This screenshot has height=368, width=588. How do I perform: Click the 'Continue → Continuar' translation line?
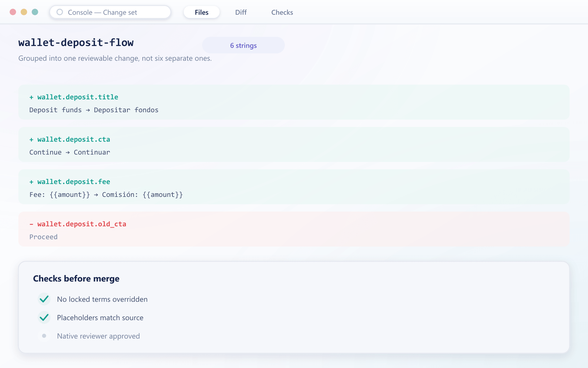tap(70, 152)
